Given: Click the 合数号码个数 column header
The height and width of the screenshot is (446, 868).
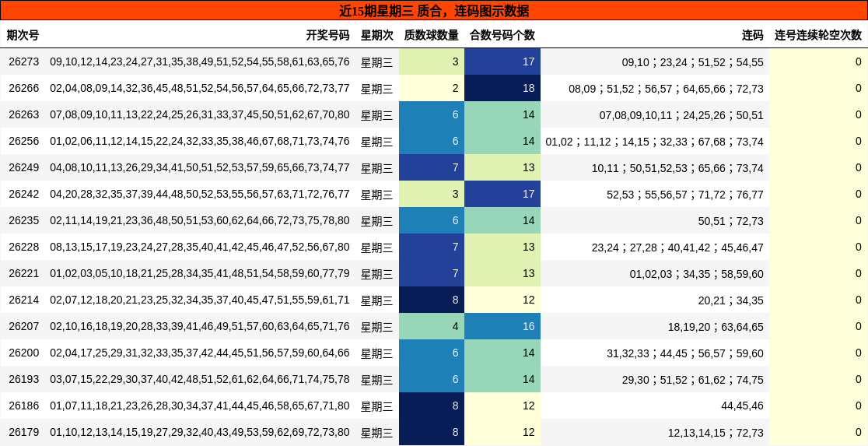Looking at the screenshot, I should [502, 35].
